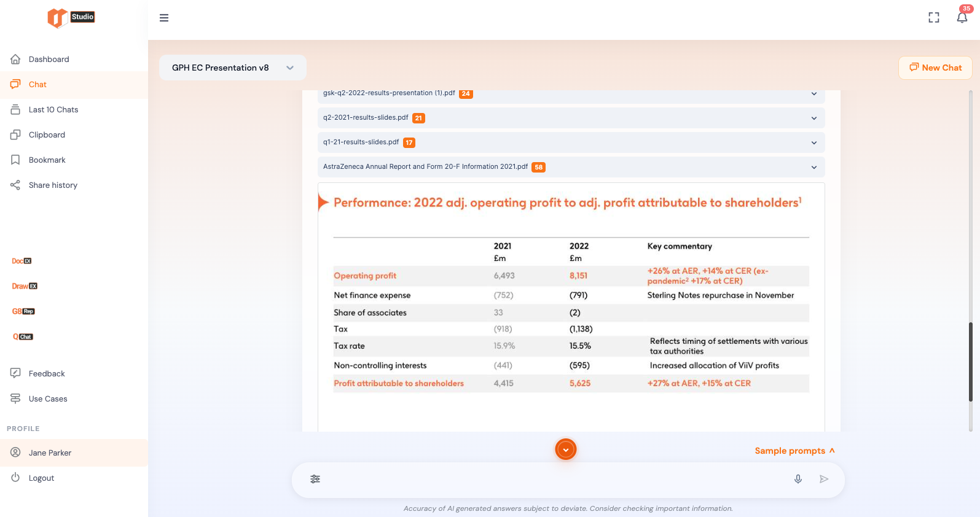Open Jane Parker profile
Viewport: 980px width, 517px height.
click(74, 453)
